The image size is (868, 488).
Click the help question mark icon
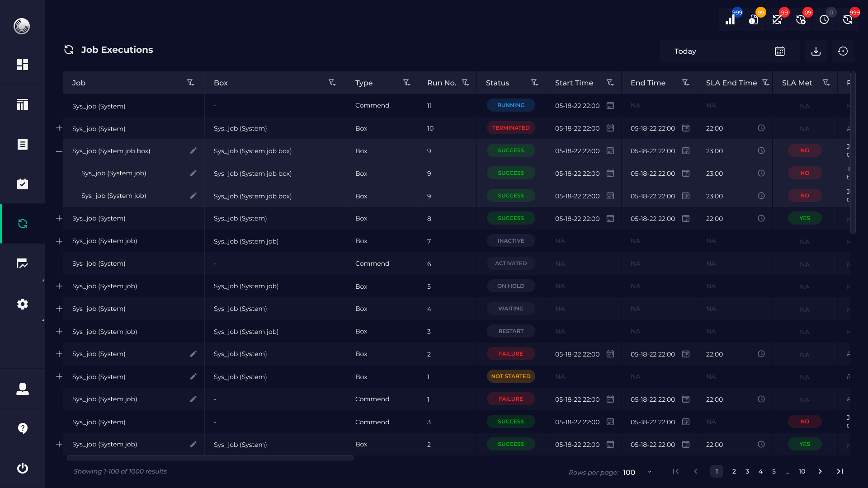pos(23,428)
